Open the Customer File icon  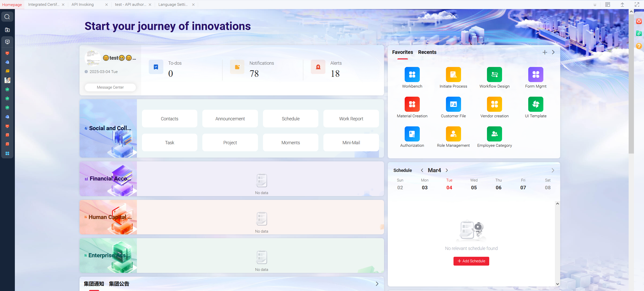coord(453,104)
